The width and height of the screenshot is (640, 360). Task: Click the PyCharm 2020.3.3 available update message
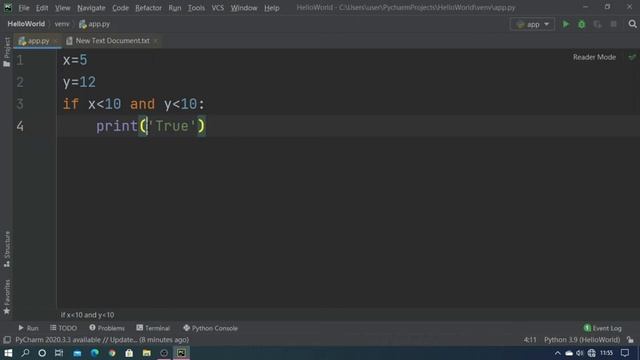[x=102, y=340]
